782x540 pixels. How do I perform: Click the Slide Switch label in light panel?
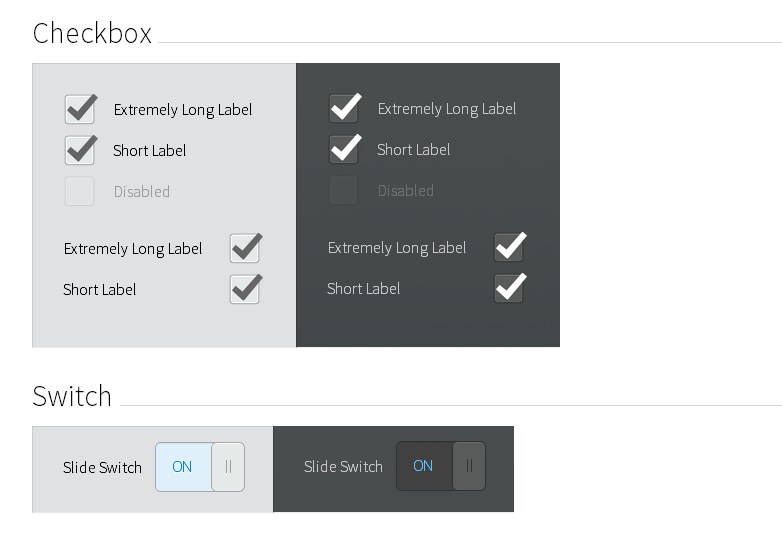pyautogui.click(x=102, y=467)
